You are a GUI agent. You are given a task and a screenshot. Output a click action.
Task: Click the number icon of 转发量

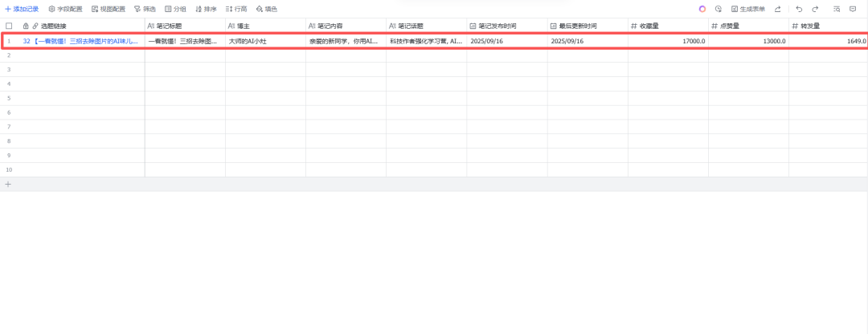point(795,26)
